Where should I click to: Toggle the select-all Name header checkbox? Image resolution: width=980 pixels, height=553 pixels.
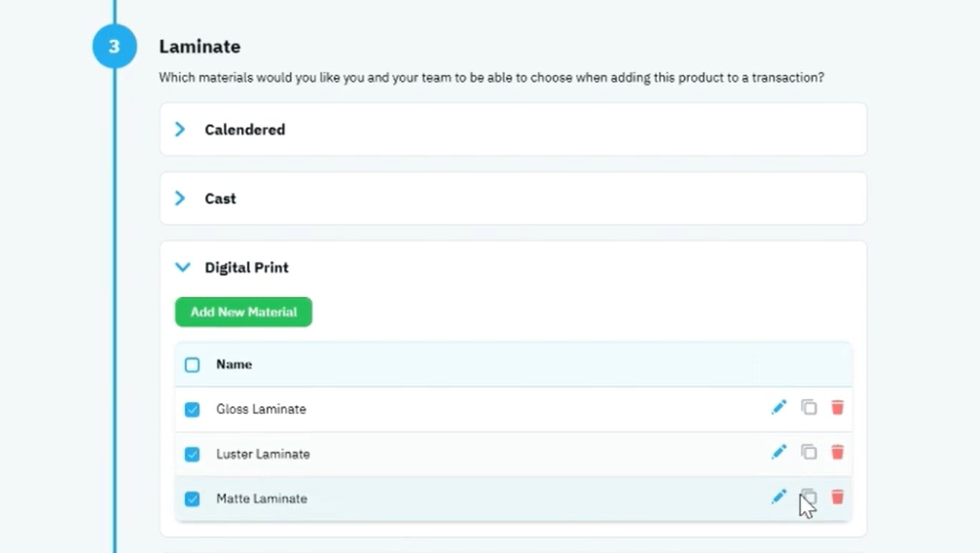pyautogui.click(x=192, y=365)
